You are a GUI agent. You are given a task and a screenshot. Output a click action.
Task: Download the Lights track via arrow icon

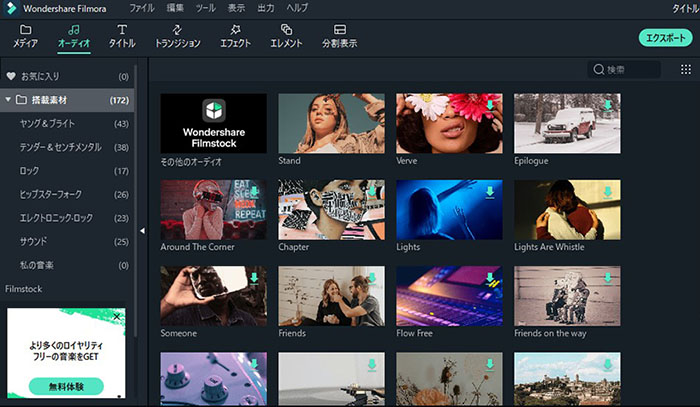[x=490, y=192]
